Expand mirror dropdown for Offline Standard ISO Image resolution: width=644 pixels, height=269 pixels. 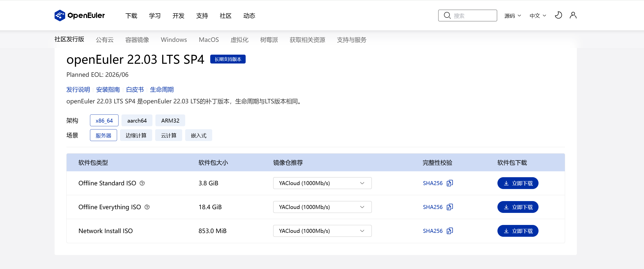[x=322, y=183]
